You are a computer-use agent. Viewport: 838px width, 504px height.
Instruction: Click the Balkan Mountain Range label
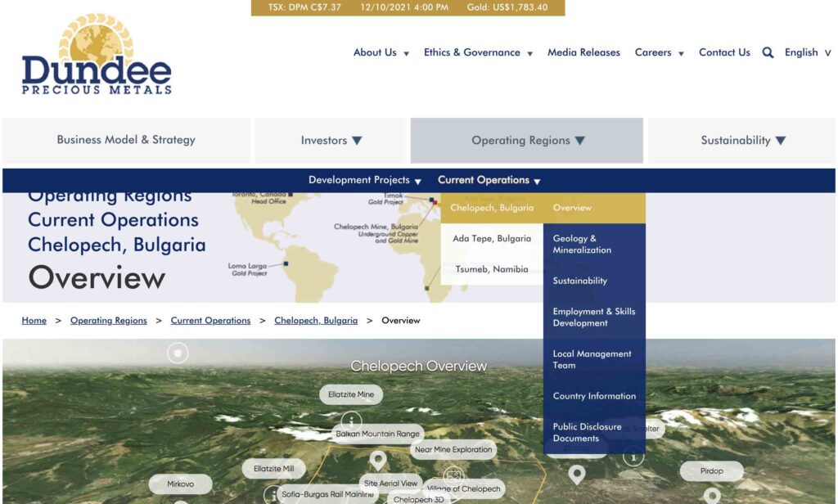click(377, 434)
